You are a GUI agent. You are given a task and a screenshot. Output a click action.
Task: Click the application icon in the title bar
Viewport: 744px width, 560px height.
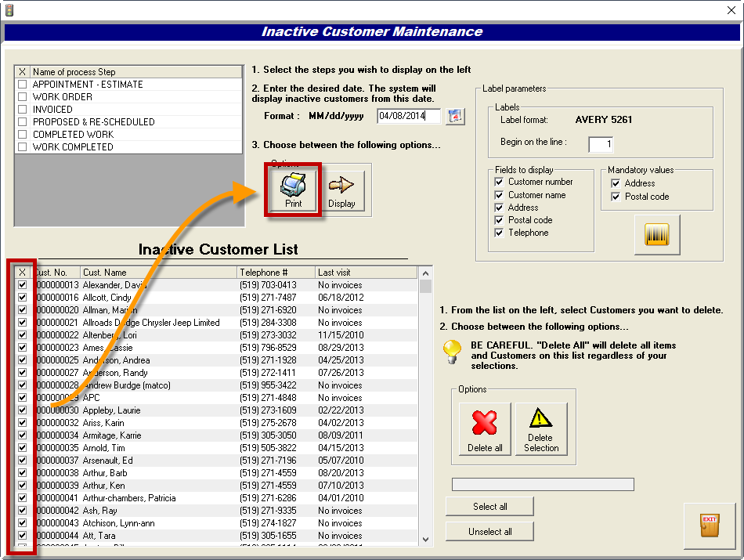[x=10, y=9]
